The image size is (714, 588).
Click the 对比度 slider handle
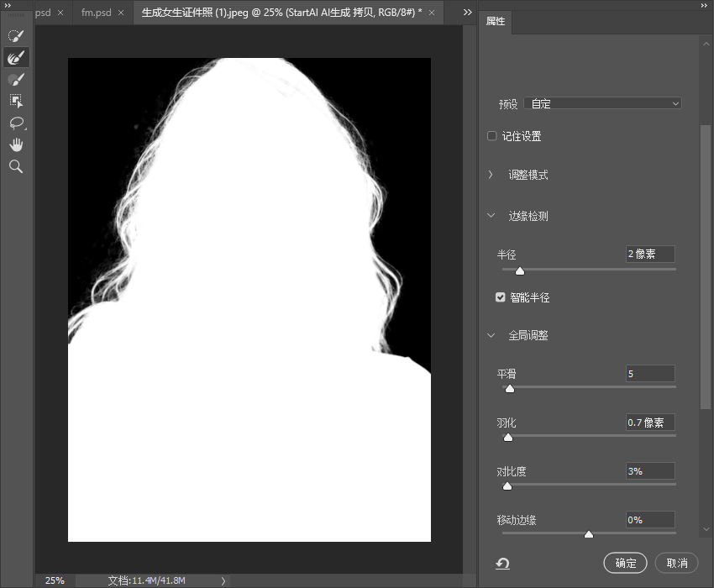click(507, 486)
